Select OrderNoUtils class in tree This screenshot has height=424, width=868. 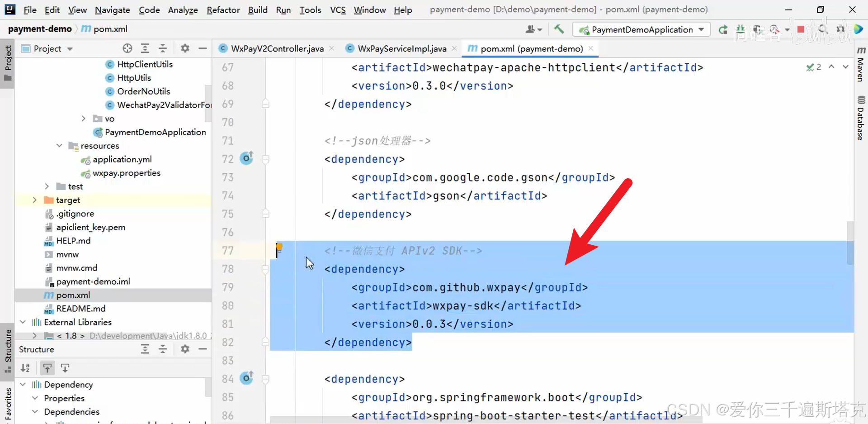pos(143,91)
